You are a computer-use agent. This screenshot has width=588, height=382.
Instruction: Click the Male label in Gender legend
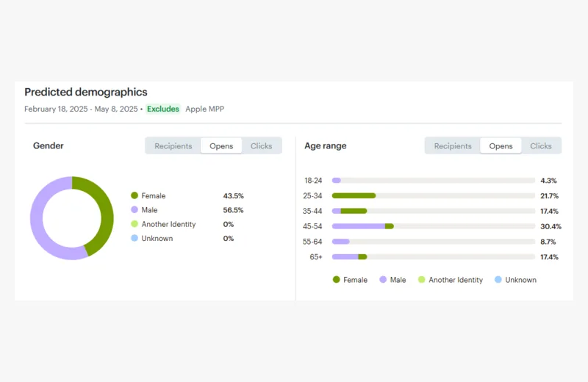[149, 210]
